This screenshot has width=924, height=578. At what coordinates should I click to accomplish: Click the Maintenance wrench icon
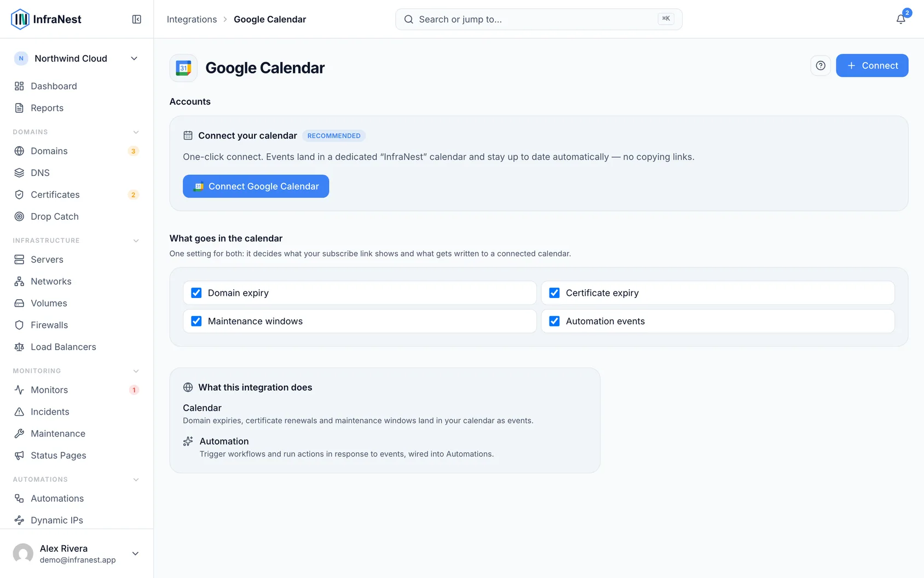tap(19, 433)
